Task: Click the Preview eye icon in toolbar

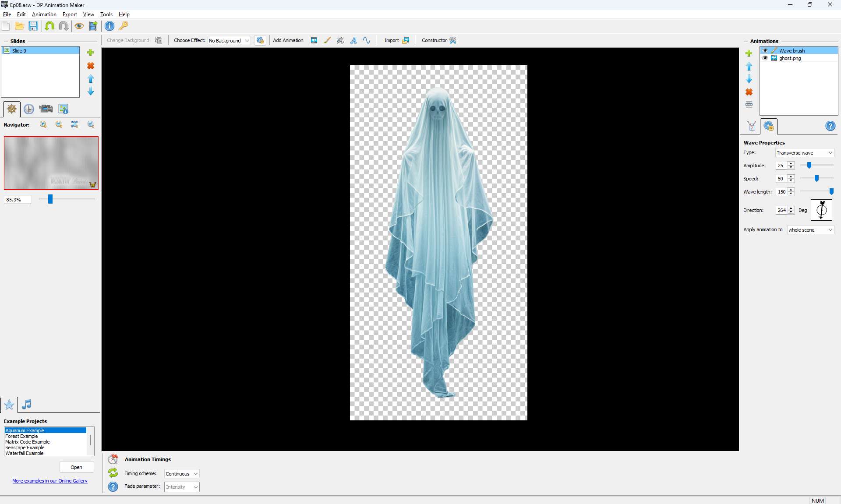Action: coord(79,26)
